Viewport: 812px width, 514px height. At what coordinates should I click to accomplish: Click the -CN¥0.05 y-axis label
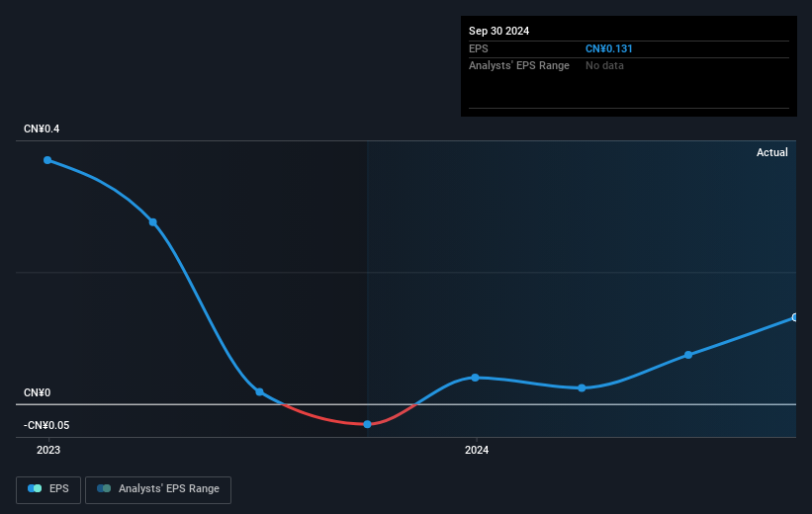click(x=46, y=425)
